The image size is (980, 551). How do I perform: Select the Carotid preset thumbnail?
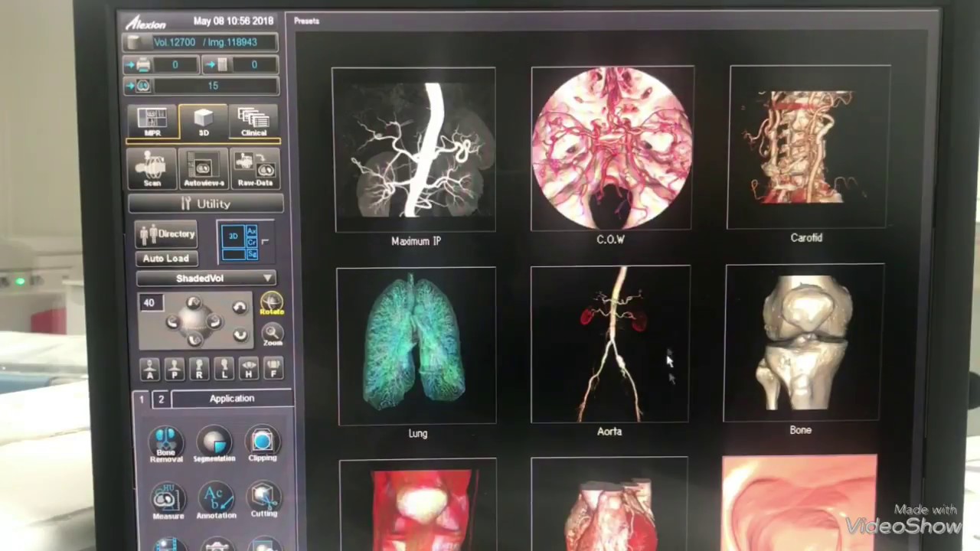point(809,146)
